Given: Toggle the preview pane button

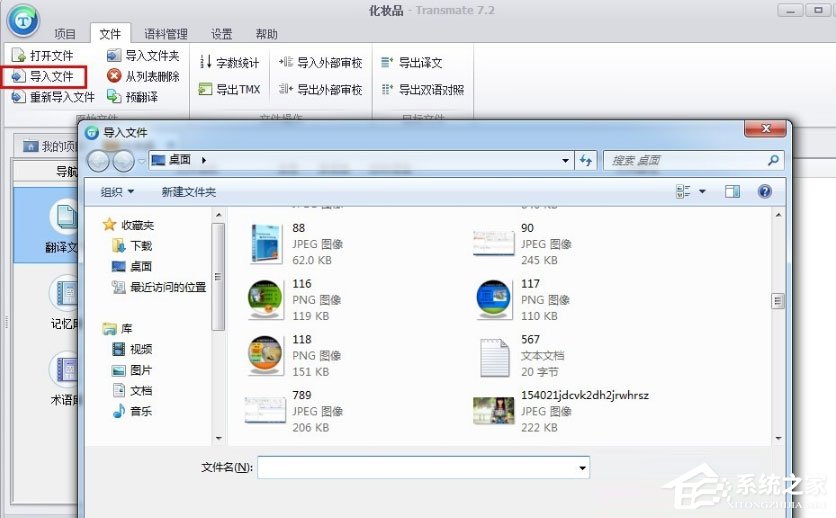Looking at the screenshot, I should (x=733, y=191).
